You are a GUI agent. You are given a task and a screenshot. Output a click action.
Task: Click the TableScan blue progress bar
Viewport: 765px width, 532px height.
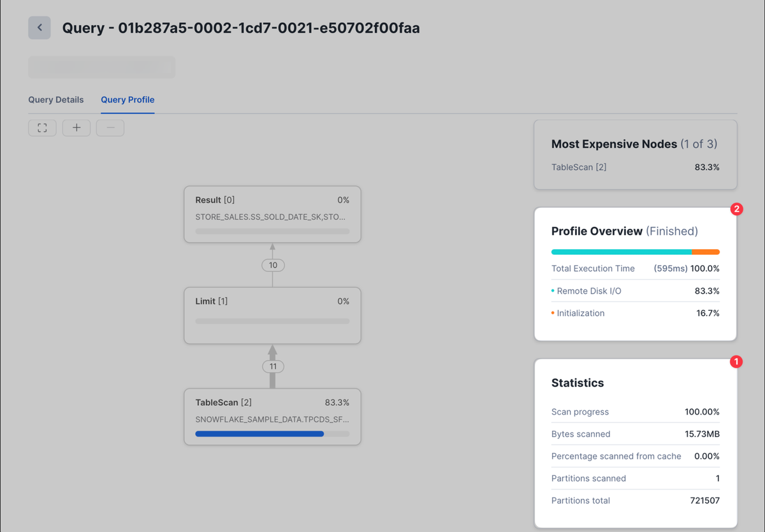tap(259, 434)
